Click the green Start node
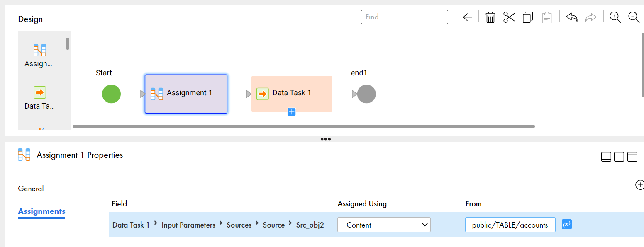The width and height of the screenshot is (644, 247). tap(111, 94)
